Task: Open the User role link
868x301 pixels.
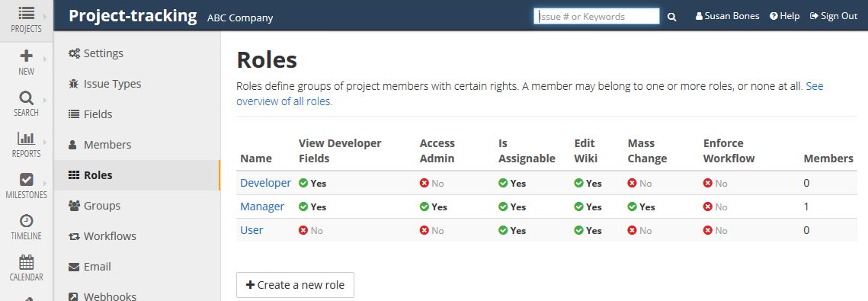Action: click(252, 230)
